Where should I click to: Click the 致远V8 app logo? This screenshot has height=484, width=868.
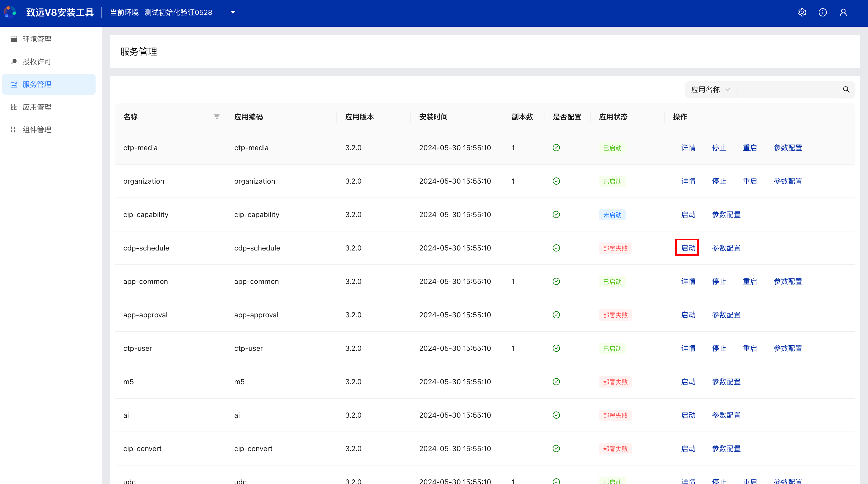click(10, 13)
